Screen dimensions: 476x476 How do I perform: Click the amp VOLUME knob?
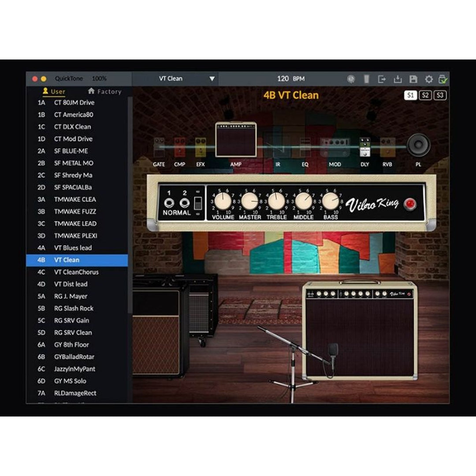point(223,201)
